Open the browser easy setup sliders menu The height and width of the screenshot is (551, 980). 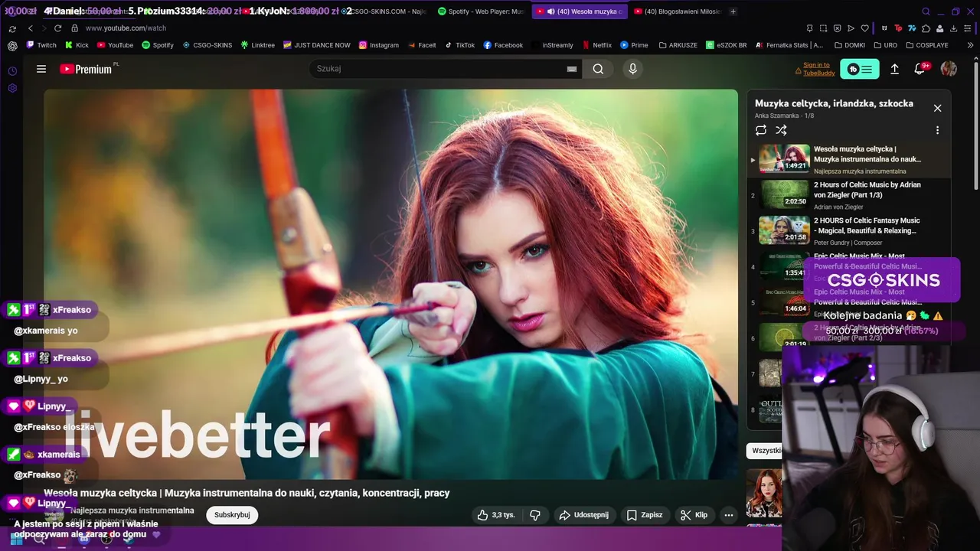point(969,28)
